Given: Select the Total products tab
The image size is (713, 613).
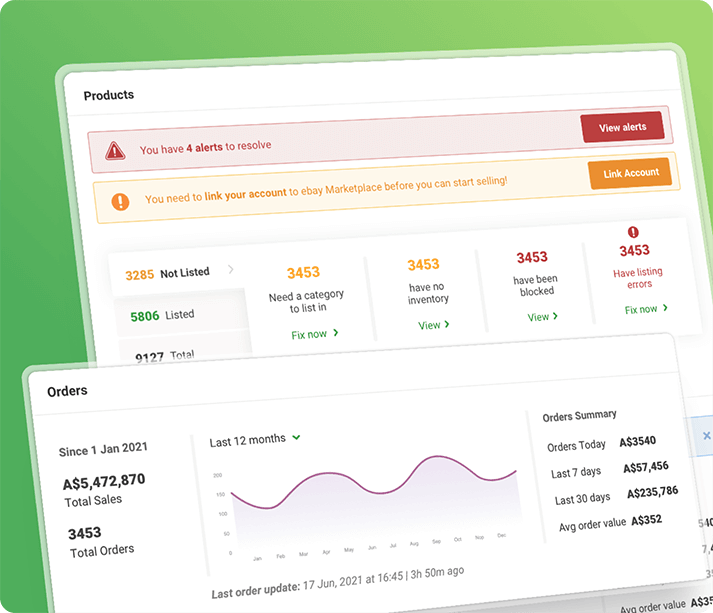Looking at the screenshot, I should click(165, 354).
